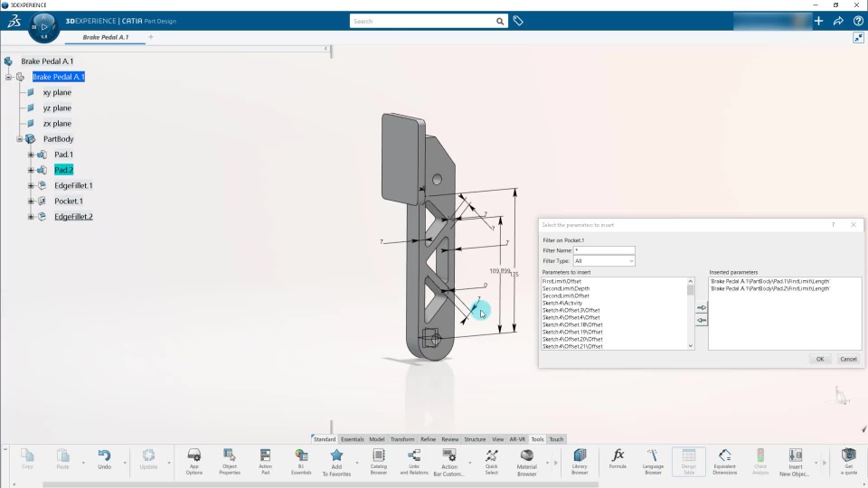868x488 pixels.
Task: Click Cancel in parameter dialog
Action: click(848, 359)
